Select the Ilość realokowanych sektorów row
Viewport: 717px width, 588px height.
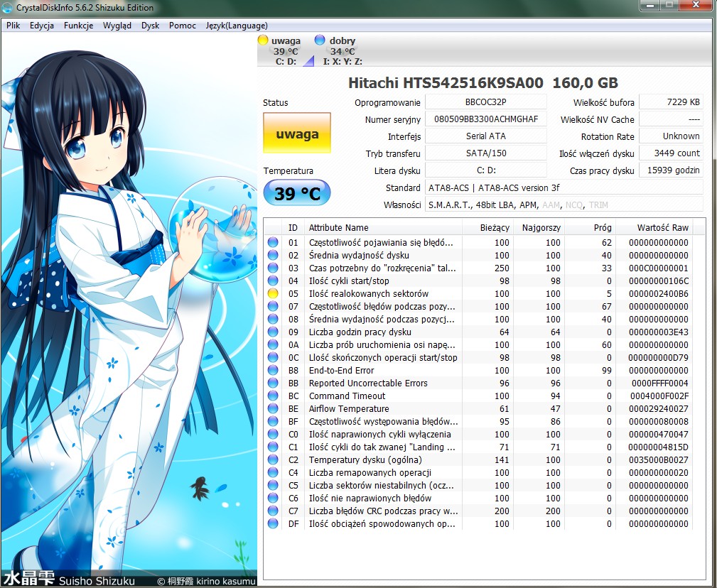pos(478,294)
